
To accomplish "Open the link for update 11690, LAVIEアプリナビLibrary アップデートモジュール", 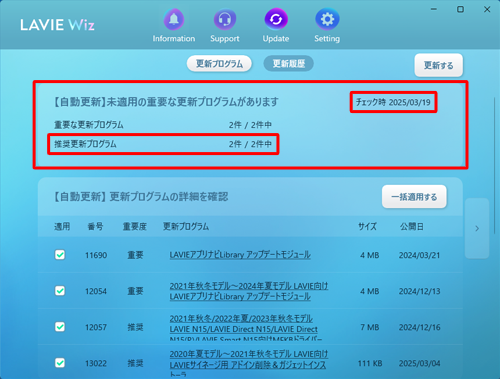I will pos(240,255).
